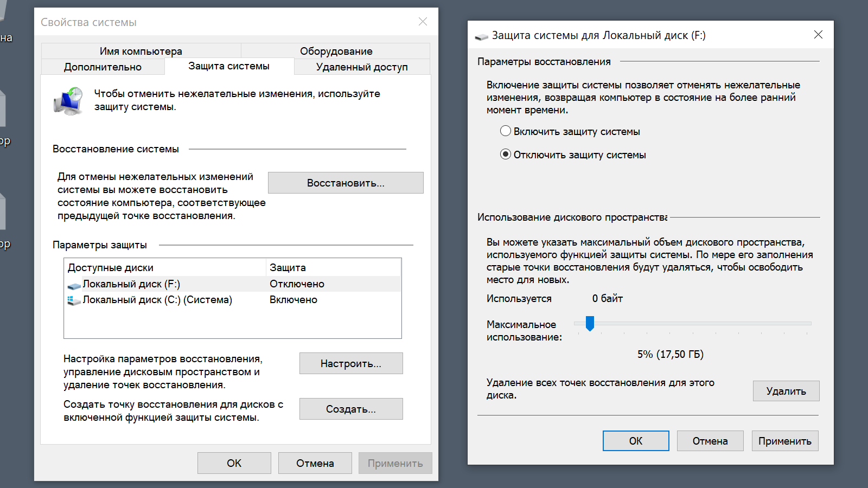Click the Отключено status for drive F:
Image resolution: width=868 pixels, height=488 pixels.
tap(297, 284)
